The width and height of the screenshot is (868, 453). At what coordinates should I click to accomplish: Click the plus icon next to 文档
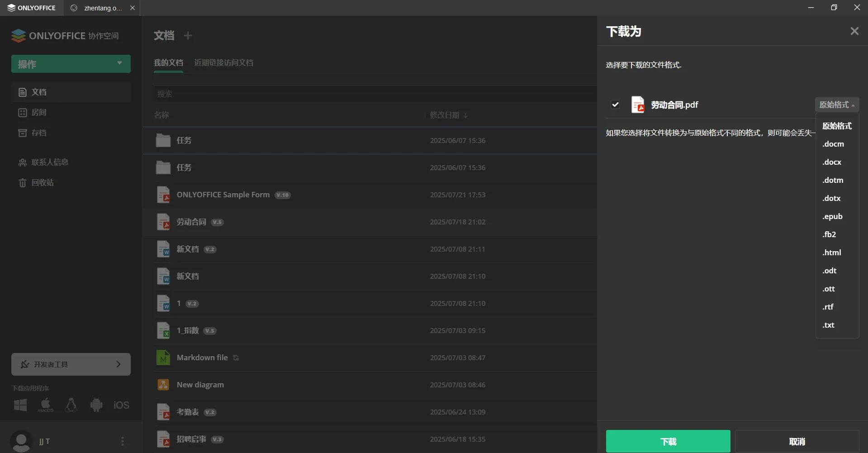click(188, 35)
